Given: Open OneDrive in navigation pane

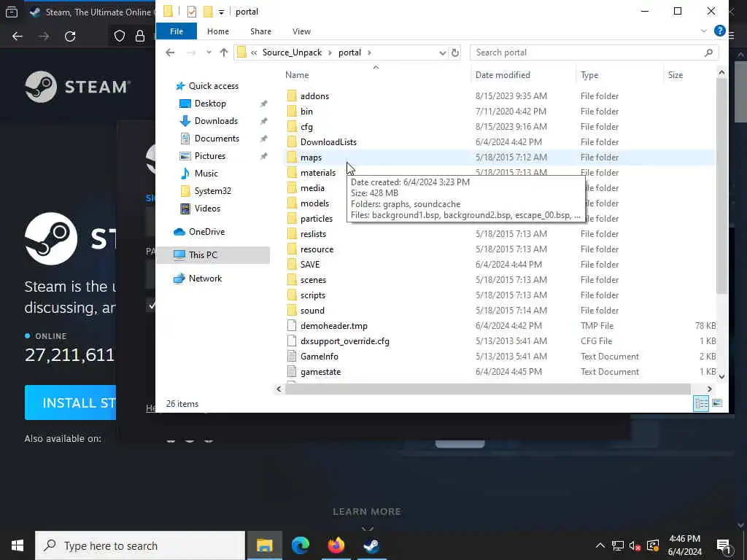Looking at the screenshot, I should click(206, 232).
